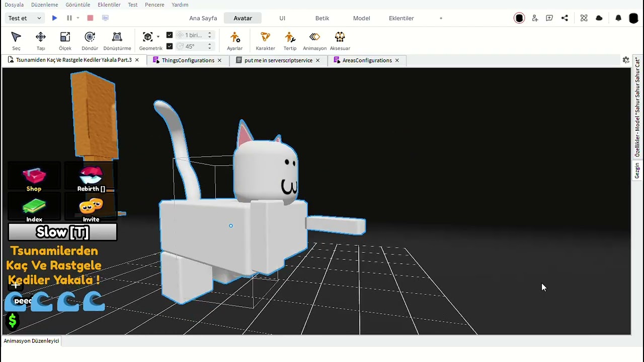Open the invite collaborator icon
Screen dimensions: 644x362
click(x=535, y=18)
